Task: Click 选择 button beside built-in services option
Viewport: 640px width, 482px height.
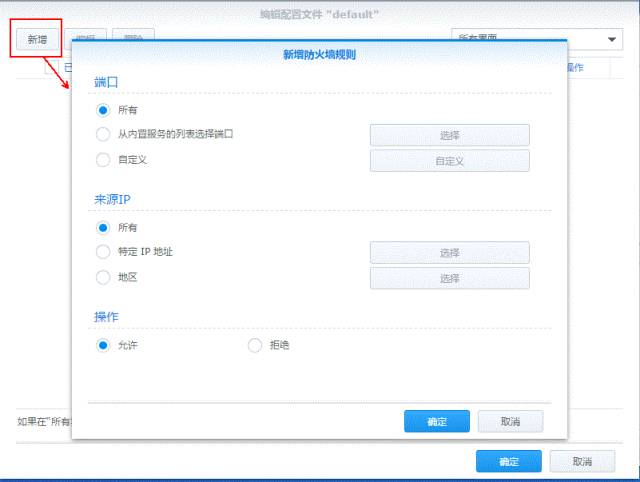Action: 449,135
